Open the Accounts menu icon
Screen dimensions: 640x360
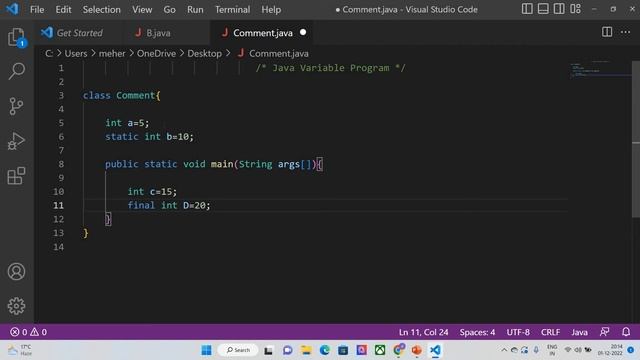point(16,271)
